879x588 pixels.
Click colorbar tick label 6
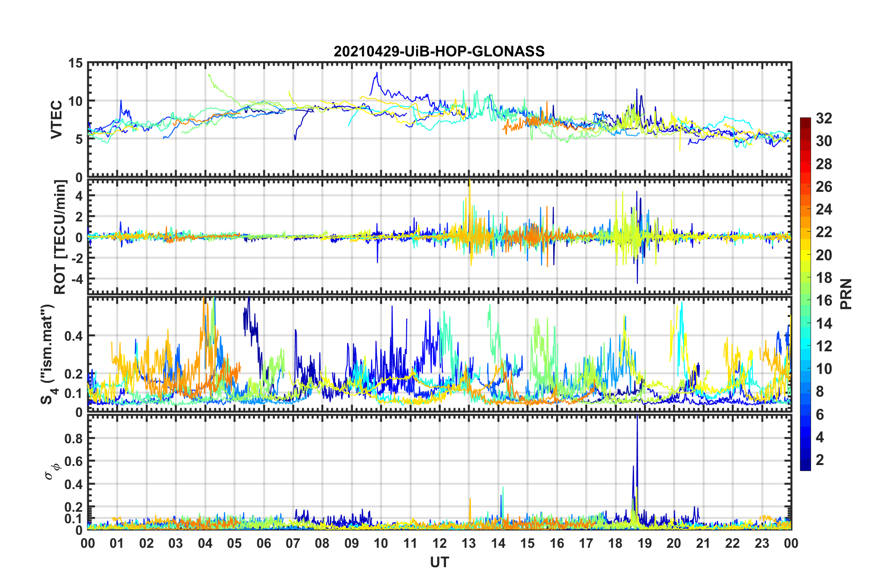820,415
